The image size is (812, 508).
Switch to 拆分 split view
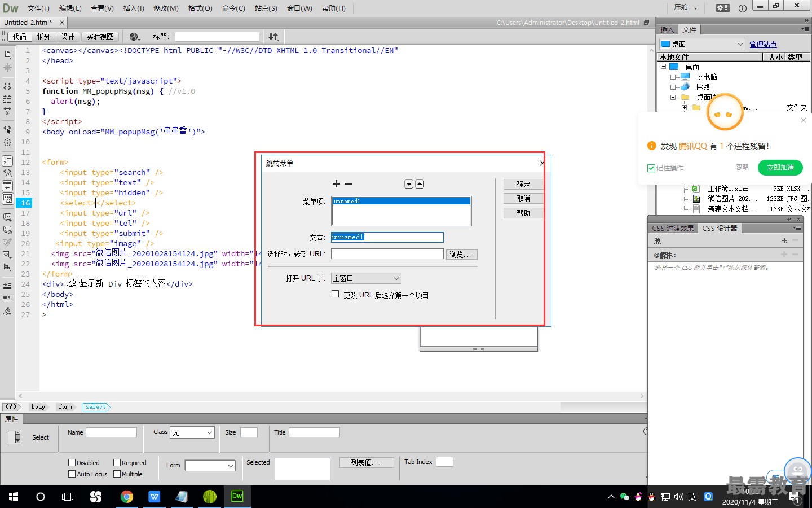pyautogui.click(x=43, y=37)
